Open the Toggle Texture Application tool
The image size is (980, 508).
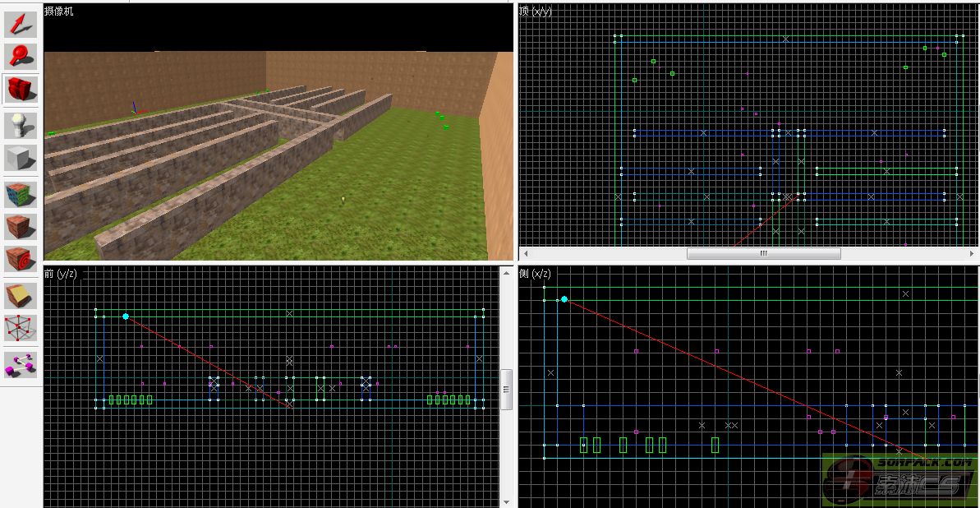pyautogui.click(x=21, y=195)
